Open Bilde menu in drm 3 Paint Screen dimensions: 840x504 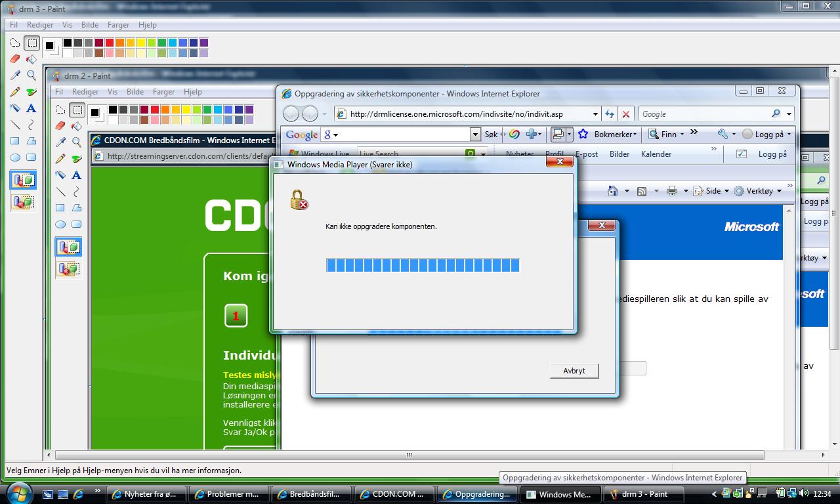tap(90, 25)
